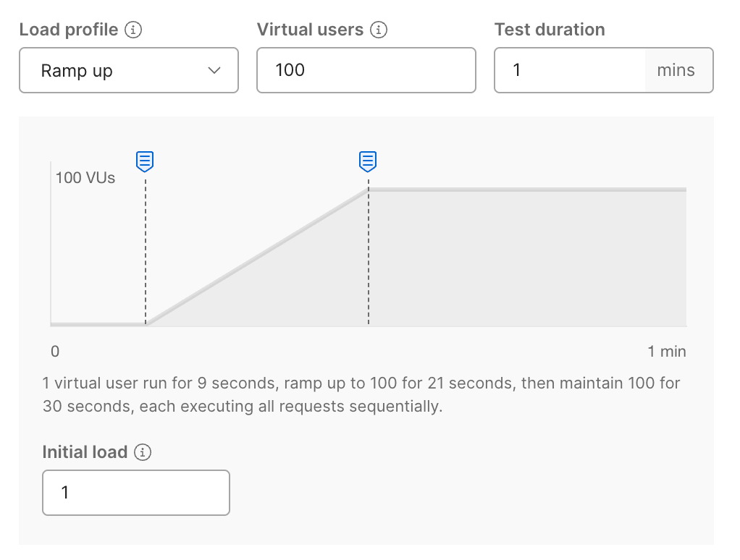
Task: Click the Test duration input field
Action: coord(570,70)
